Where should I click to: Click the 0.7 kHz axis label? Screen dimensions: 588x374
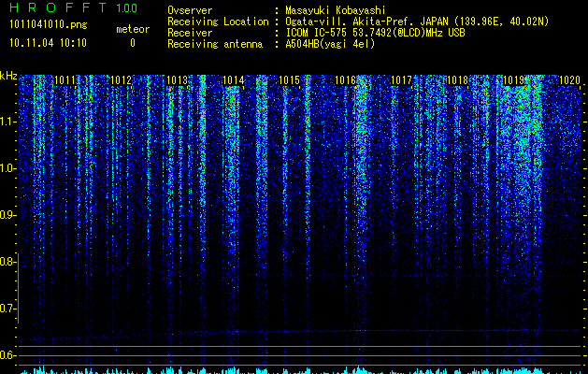pos(7,309)
